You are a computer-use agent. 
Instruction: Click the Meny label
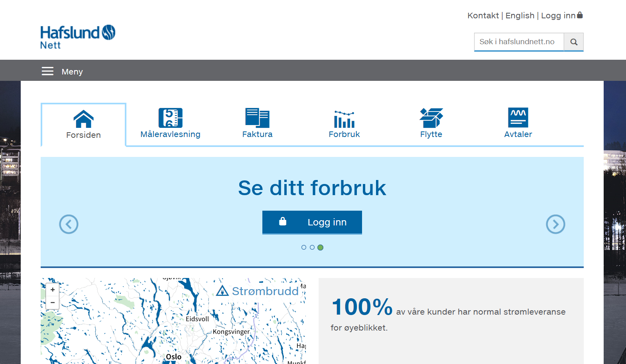(72, 72)
